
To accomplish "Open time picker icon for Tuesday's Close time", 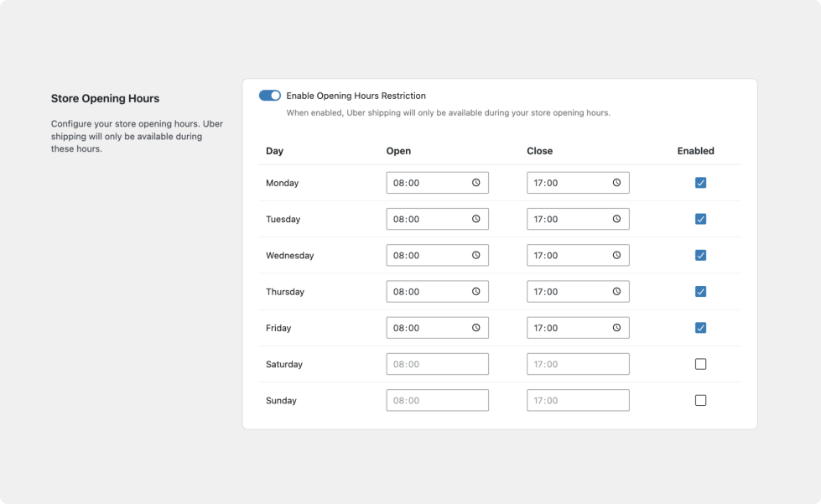I will [x=616, y=219].
